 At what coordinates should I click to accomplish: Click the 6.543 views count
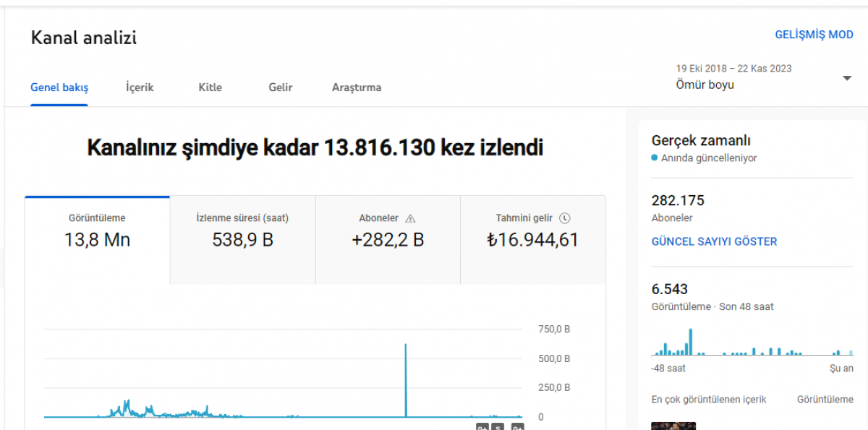[670, 289]
